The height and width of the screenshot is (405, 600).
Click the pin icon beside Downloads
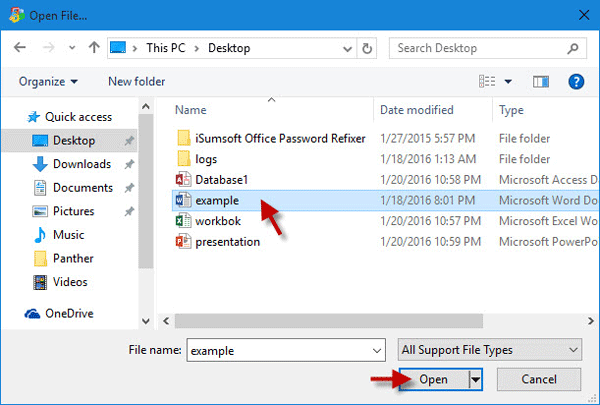point(129,165)
